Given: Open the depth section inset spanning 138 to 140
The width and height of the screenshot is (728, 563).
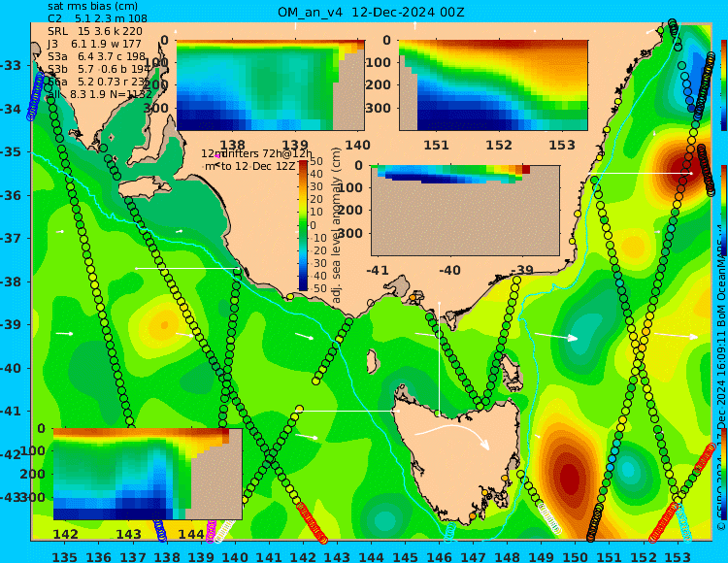Looking at the screenshot, I should [x=271, y=85].
